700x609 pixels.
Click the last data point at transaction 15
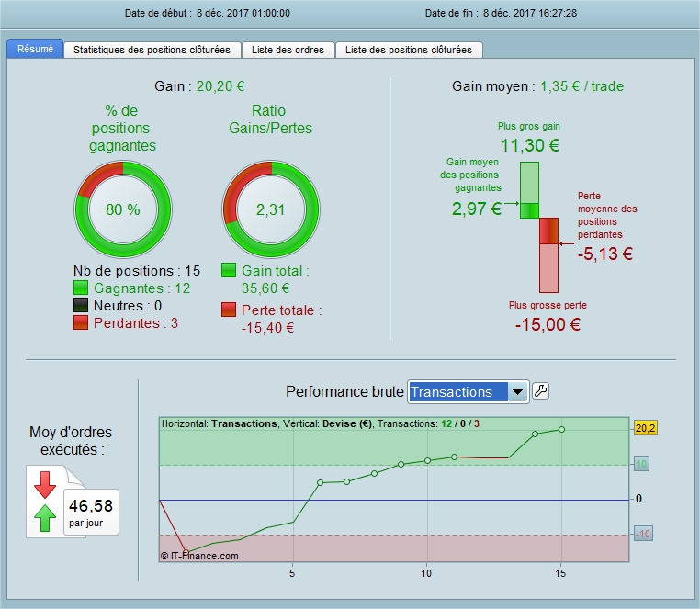[561, 430]
